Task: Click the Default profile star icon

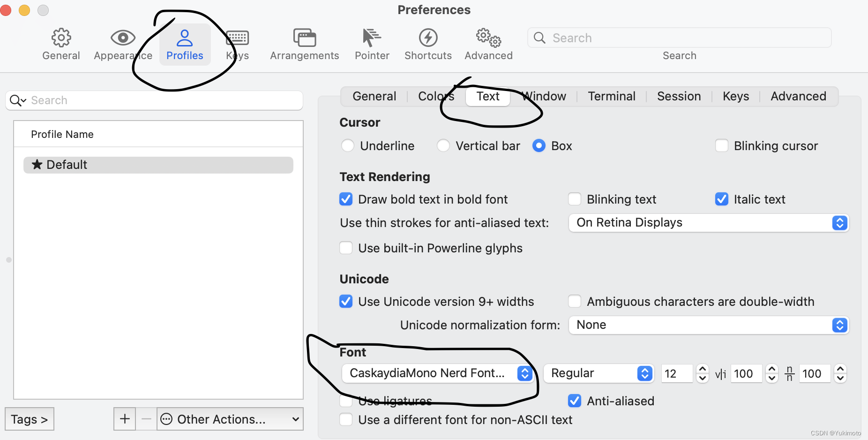Action: (x=37, y=164)
